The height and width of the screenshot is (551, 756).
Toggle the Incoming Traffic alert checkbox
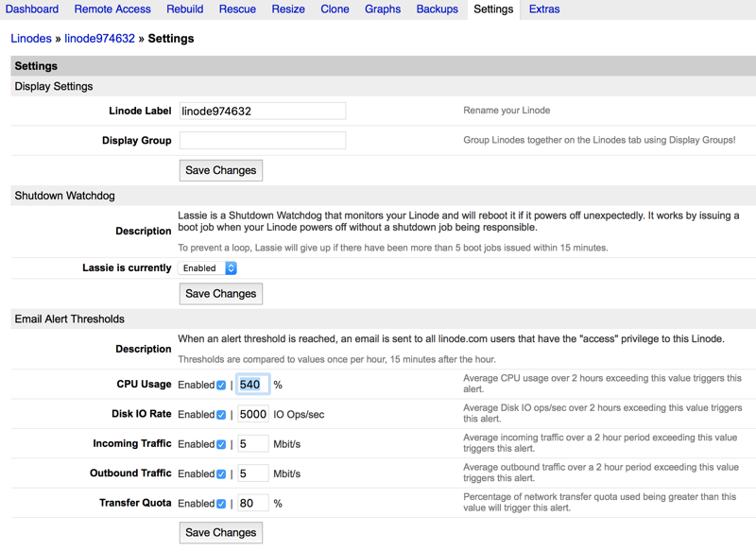[221, 444]
